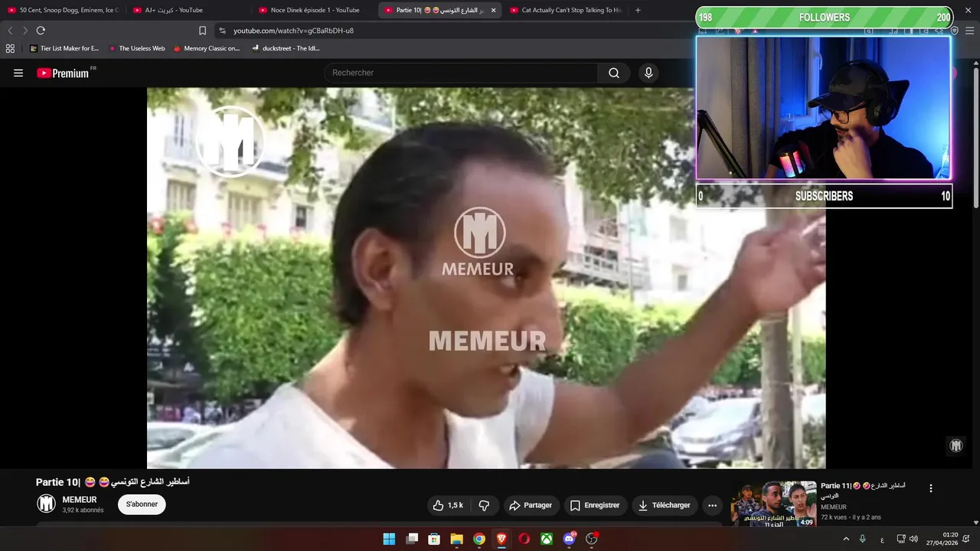Screen dimensions: 980x551
Task: Open the Memory Classic bookmark
Action: pos(207,48)
